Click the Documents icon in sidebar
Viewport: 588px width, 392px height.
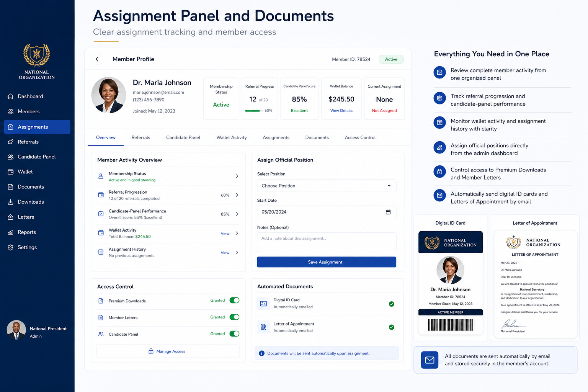pyautogui.click(x=11, y=187)
